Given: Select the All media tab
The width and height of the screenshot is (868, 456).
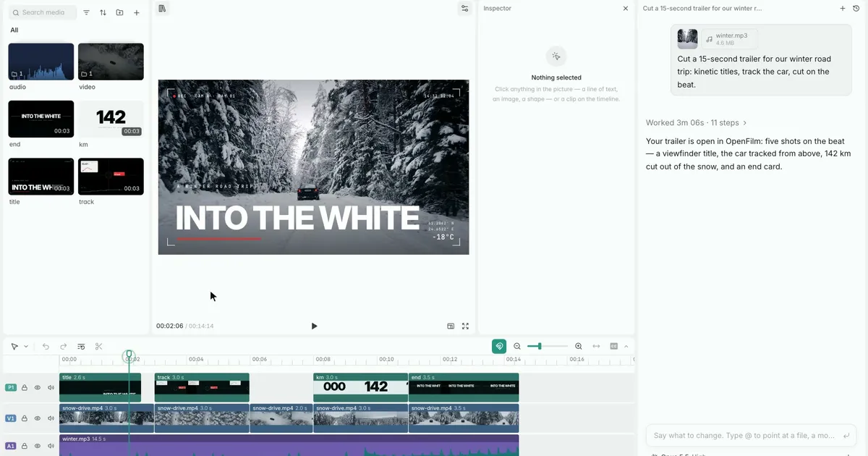Looking at the screenshot, I should (x=14, y=30).
